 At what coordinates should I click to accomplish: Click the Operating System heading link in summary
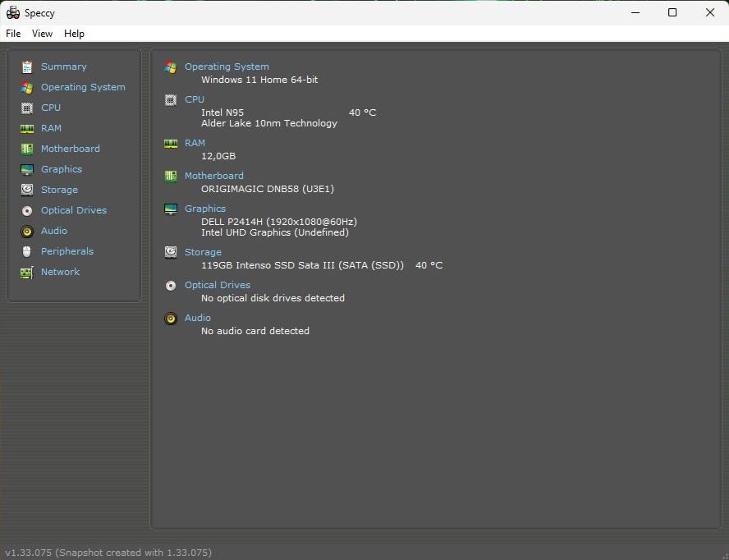tap(227, 67)
